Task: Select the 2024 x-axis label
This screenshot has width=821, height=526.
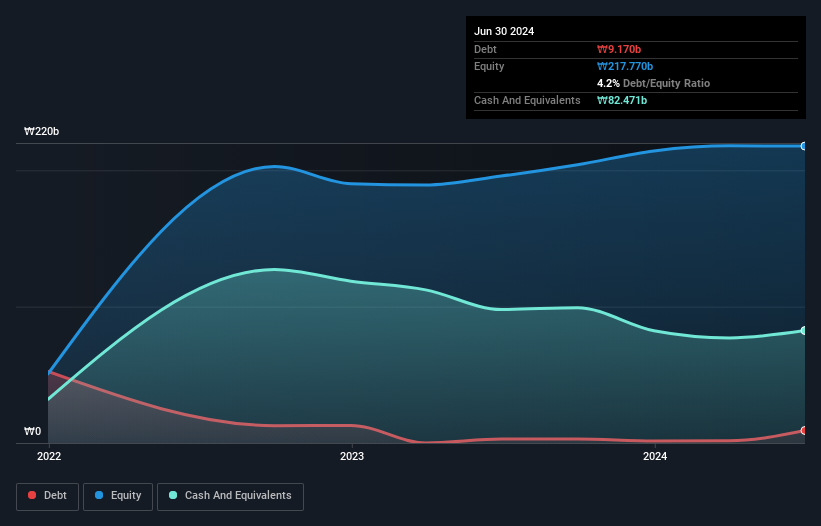Action: 655,456
